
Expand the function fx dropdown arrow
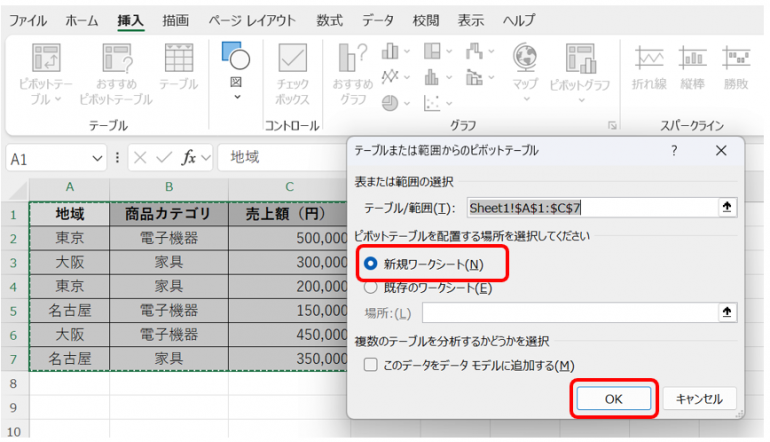pos(205,158)
